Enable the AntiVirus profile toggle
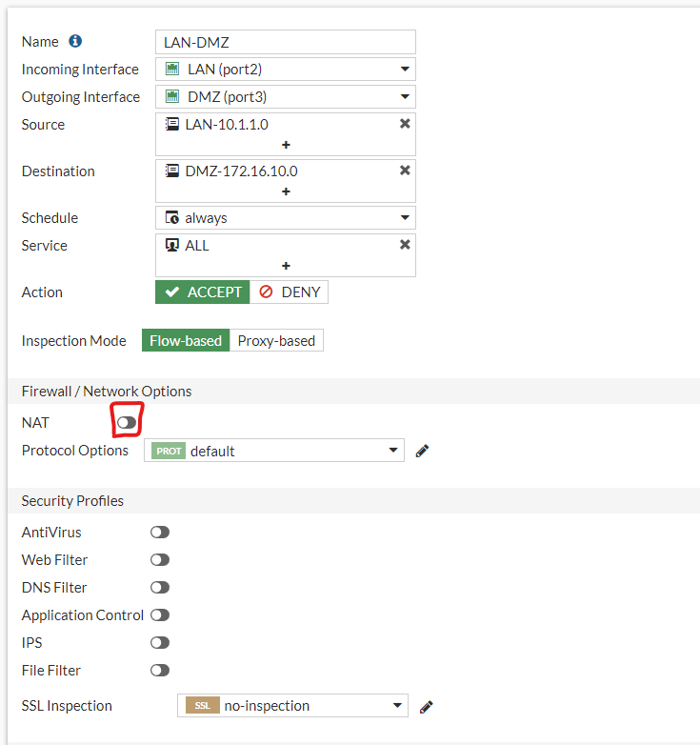This screenshot has height=745, width=700. point(160,533)
